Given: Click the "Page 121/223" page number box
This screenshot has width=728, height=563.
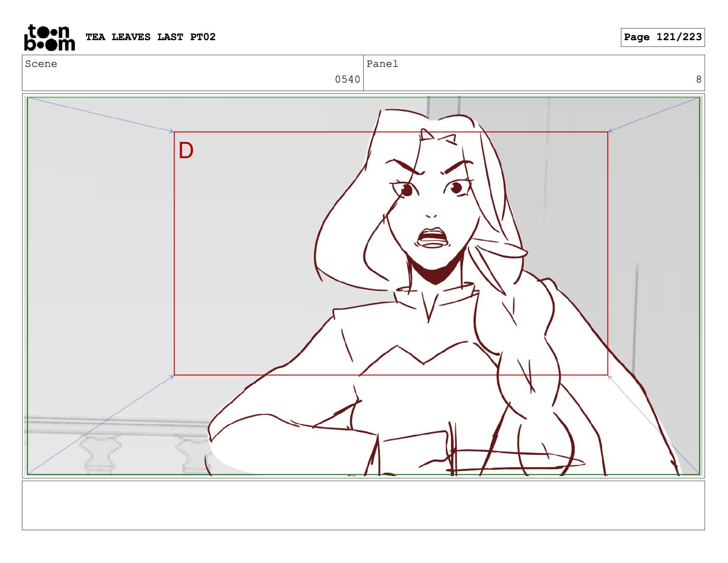Looking at the screenshot, I should click(x=662, y=37).
